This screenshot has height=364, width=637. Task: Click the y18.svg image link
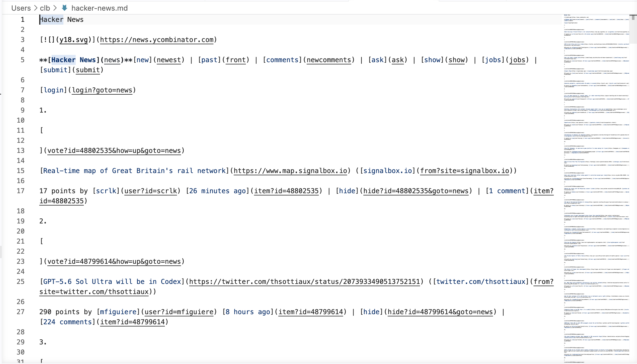click(x=74, y=40)
